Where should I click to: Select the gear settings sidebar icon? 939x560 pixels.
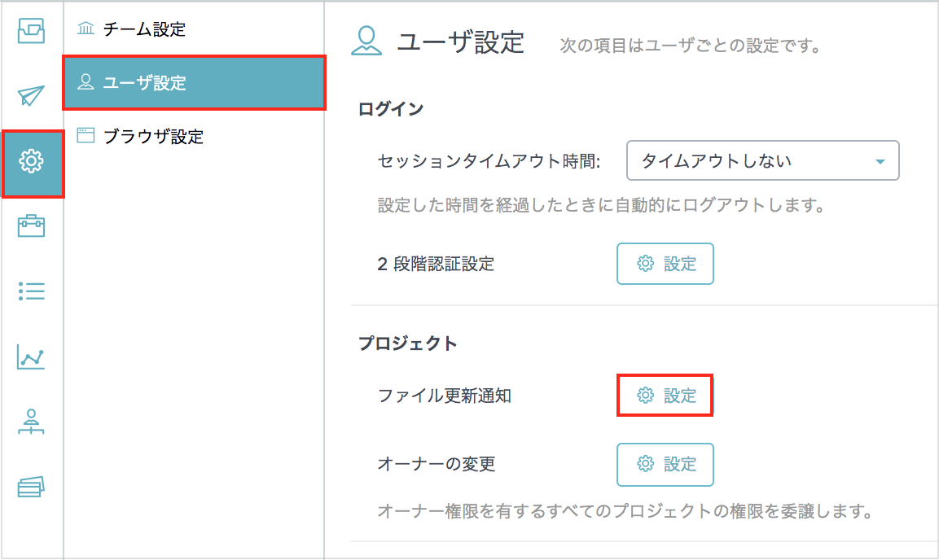(x=33, y=164)
